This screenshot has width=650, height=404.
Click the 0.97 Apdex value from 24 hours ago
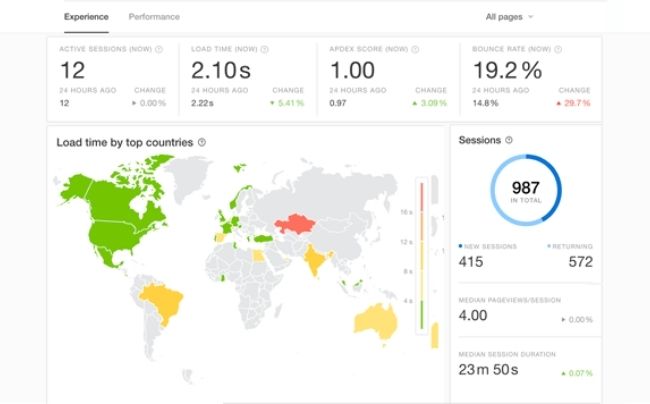point(338,103)
